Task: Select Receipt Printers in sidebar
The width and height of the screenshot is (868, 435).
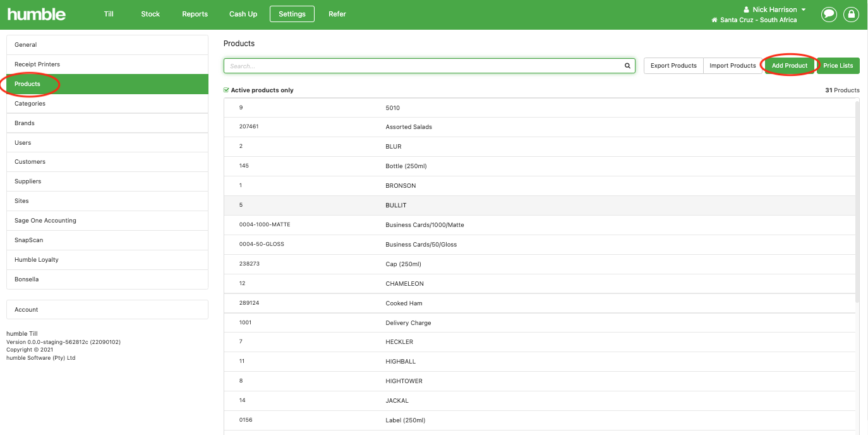Action: click(107, 64)
